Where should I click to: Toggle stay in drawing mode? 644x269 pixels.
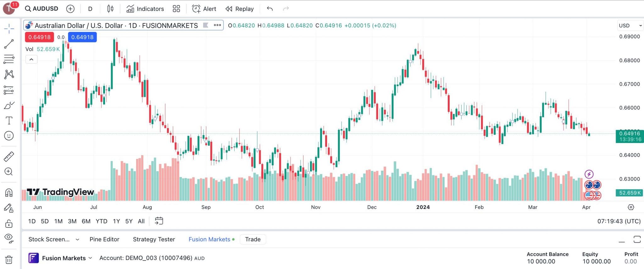pyautogui.click(x=9, y=208)
